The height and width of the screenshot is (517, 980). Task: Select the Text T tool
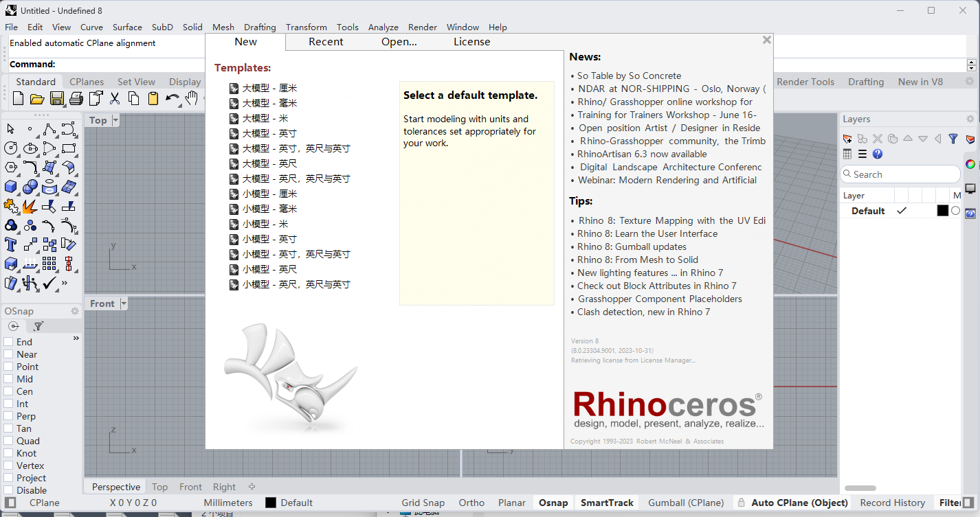pos(11,244)
